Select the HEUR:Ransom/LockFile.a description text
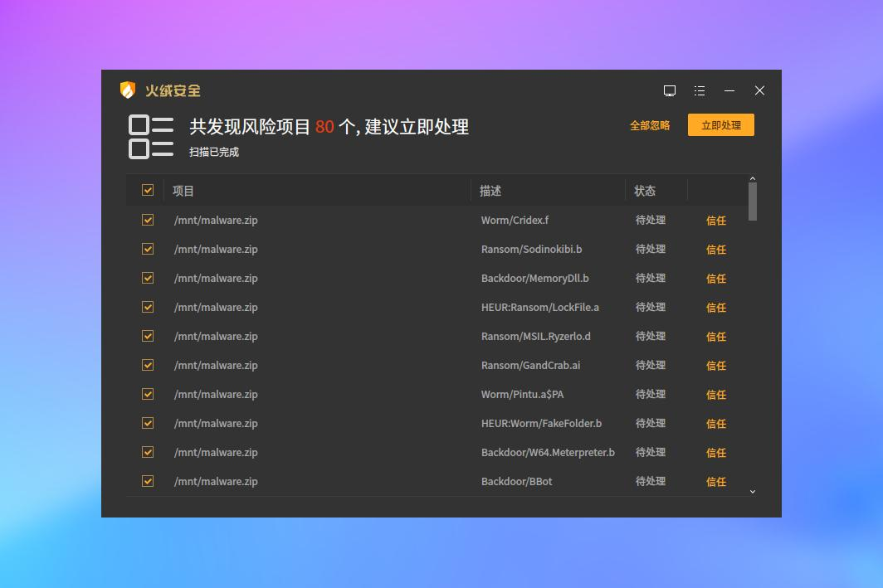883x588 pixels. [x=540, y=307]
